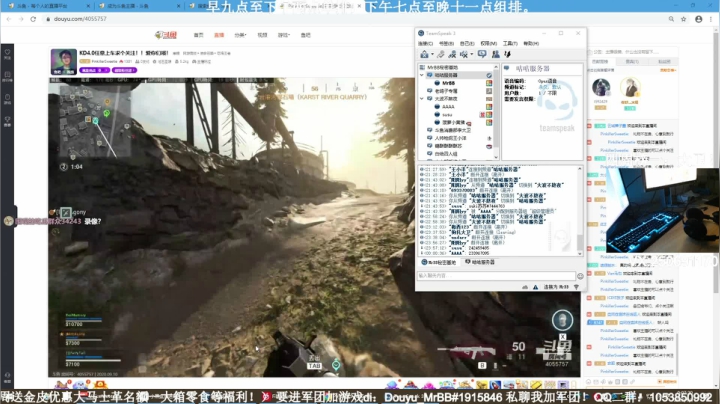Click the TeamSpeak disconnect (plug) toolbar icon

[x=441, y=54]
